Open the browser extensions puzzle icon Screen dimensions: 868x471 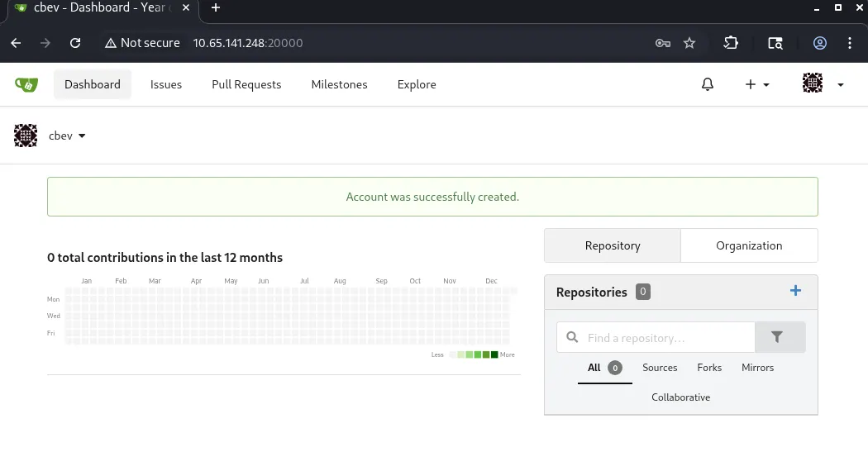(731, 43)
